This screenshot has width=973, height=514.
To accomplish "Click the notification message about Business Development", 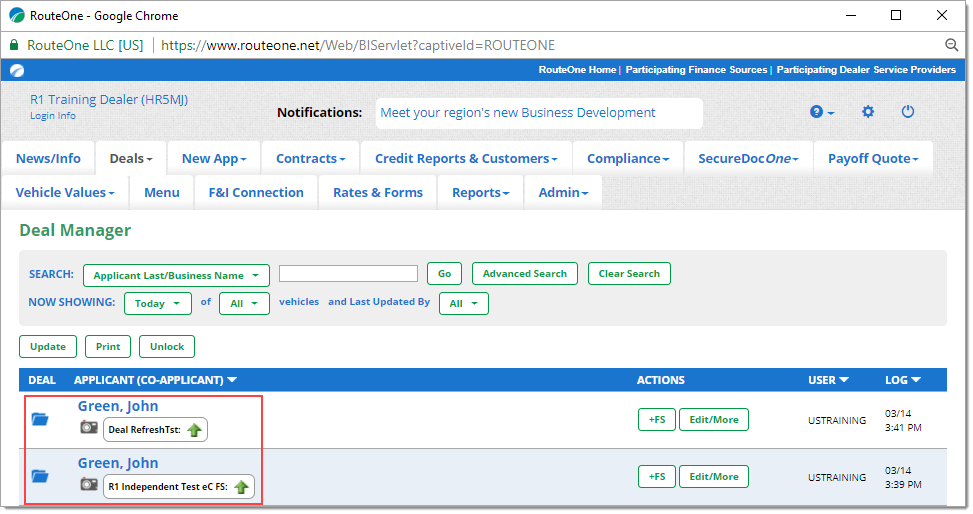I will click(x=518, y=112).
